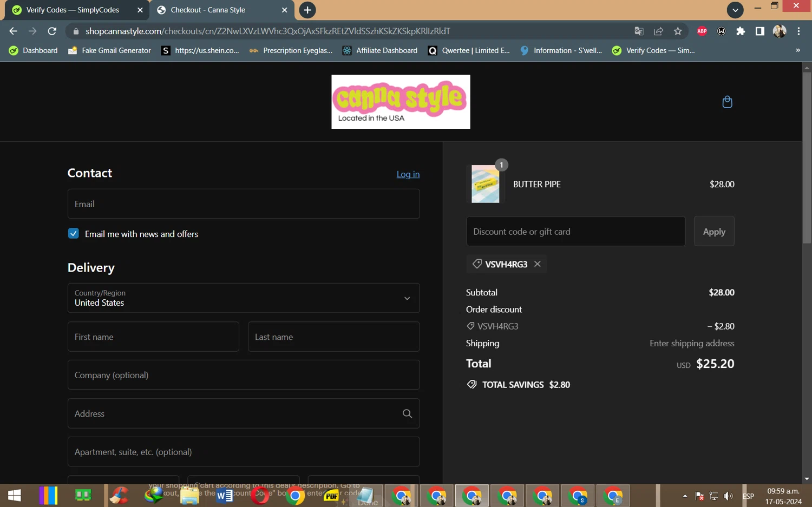Image resolution: width=812 pixels, height=507 pixels.
Task: Click the volume speaker tray icon
Action: pos(729,496)
